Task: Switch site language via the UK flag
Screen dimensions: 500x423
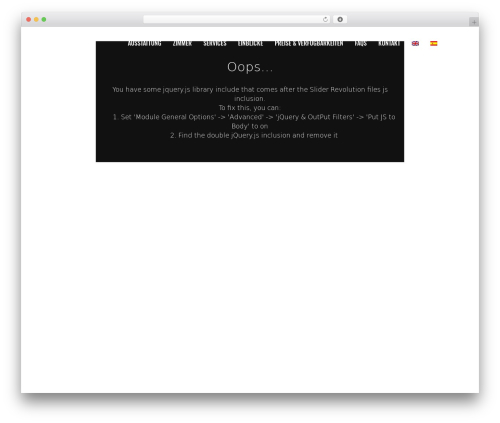Action: pyautogui.click(x=415, y=43)
